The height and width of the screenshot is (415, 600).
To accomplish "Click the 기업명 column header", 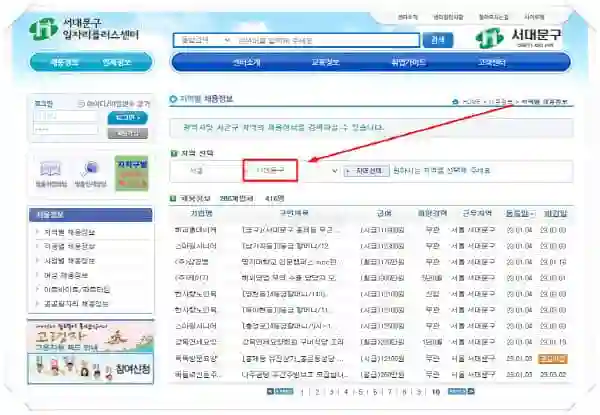I will click(201, 213).
